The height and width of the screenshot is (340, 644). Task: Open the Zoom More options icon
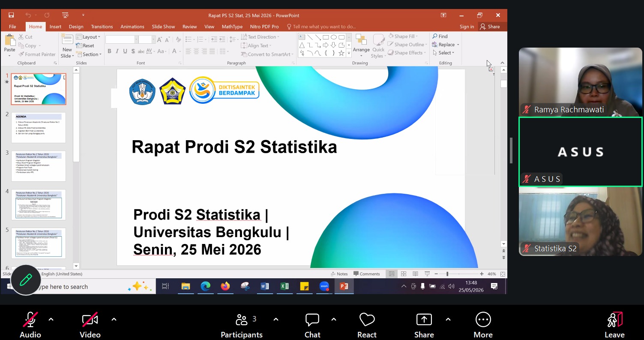coord(483,325)
